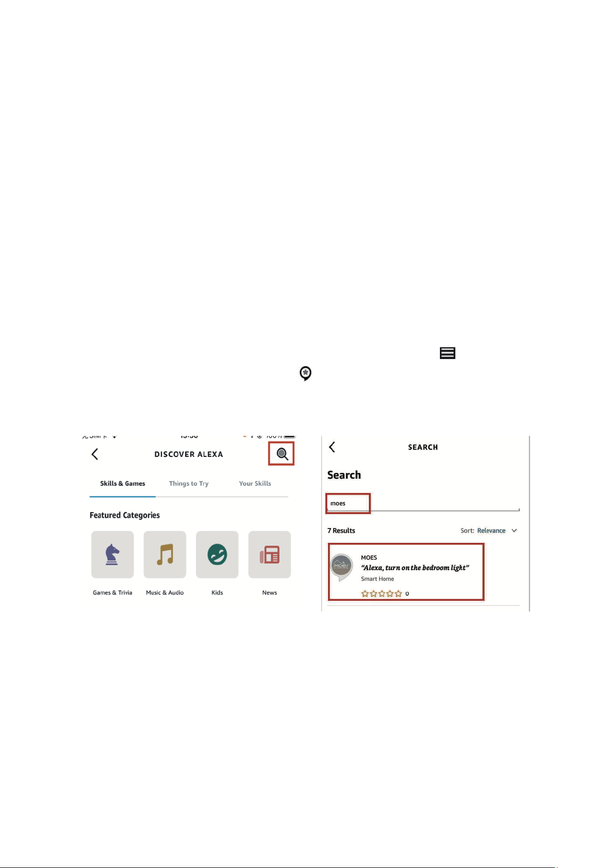Click the search field containing moes
614x868 pixels.
(x=423, y=503)
